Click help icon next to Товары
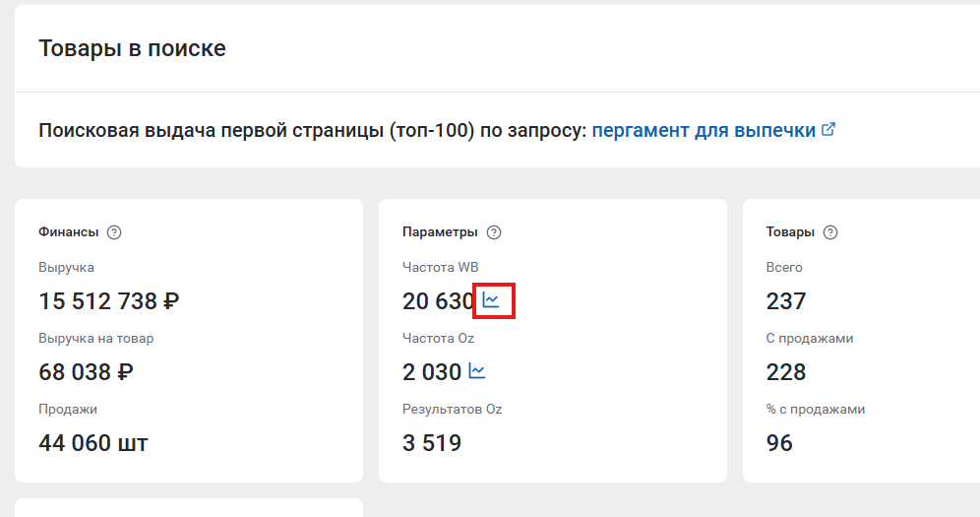980x517 pixels. coord(830,232)
